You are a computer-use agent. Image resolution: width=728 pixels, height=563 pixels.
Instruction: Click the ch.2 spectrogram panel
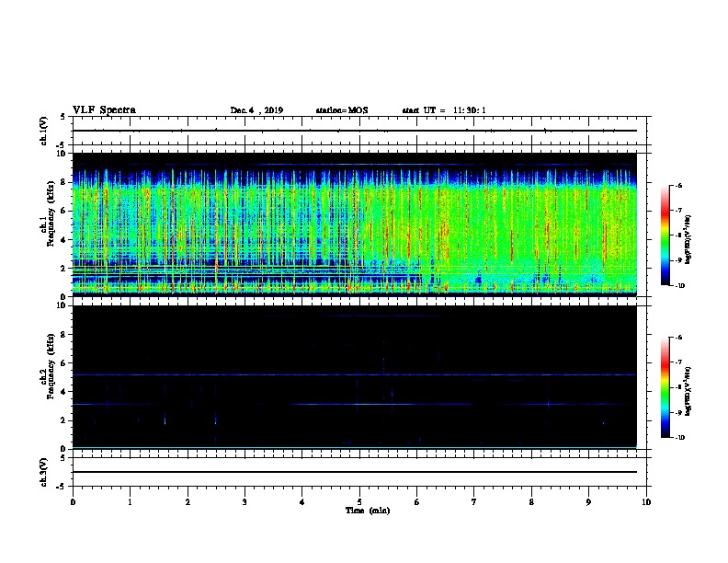(354, 377)
